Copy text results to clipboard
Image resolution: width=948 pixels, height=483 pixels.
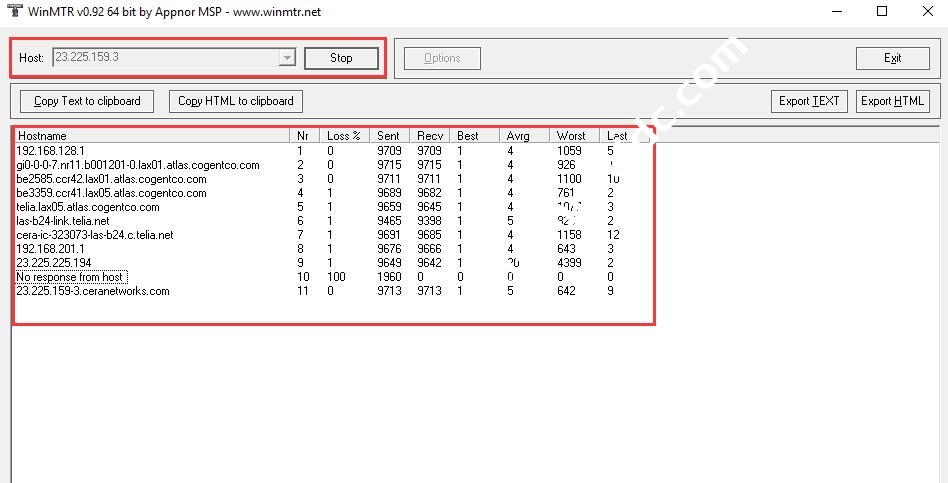(x=87, y=101)
